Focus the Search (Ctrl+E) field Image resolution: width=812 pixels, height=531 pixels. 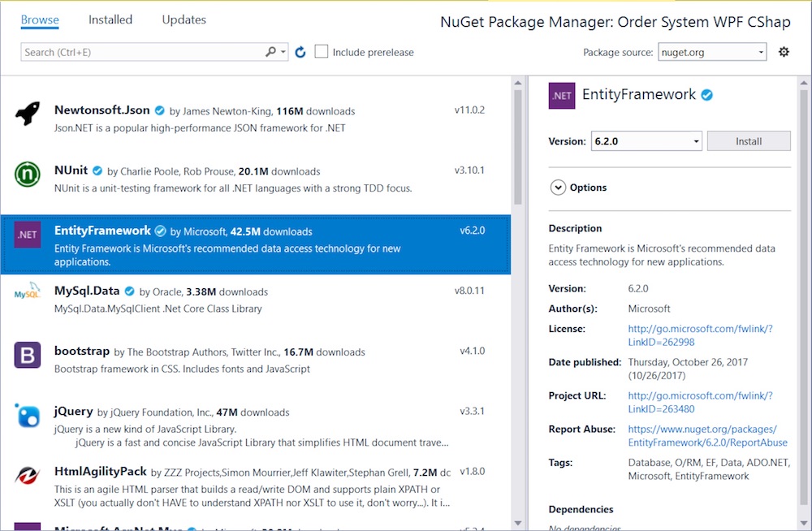pyautogui.click(x=142, y=52)
